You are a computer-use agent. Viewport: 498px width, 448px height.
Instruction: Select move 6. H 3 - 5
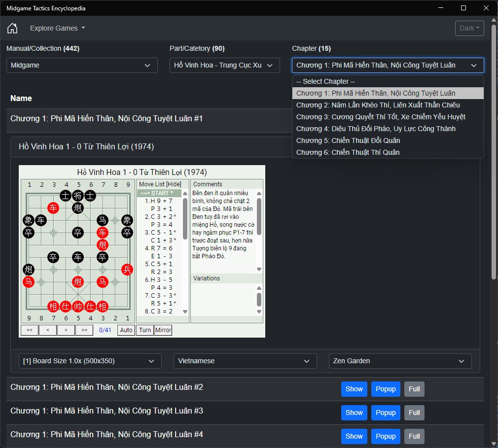pyautogui.click(x=159, y=280)
